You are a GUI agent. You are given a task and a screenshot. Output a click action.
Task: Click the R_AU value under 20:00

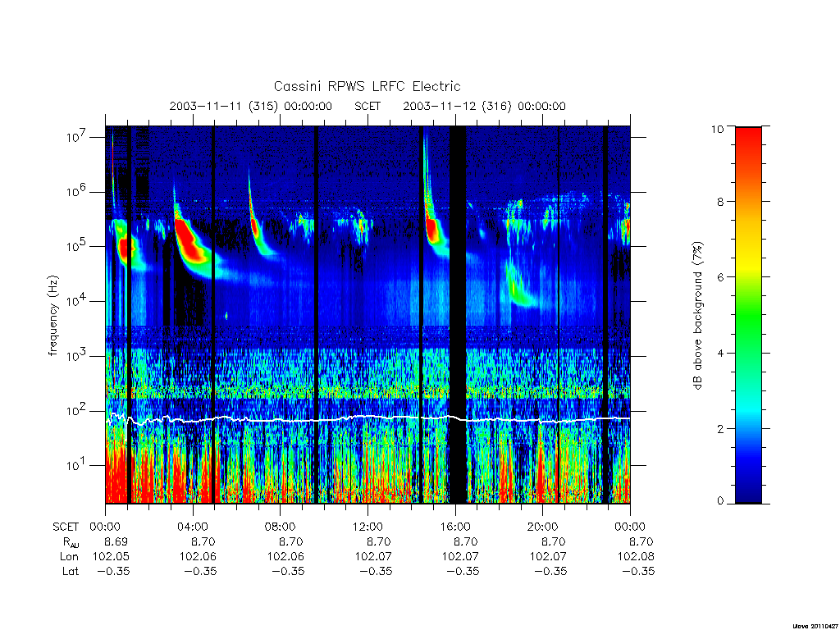[x=553, y=541]
